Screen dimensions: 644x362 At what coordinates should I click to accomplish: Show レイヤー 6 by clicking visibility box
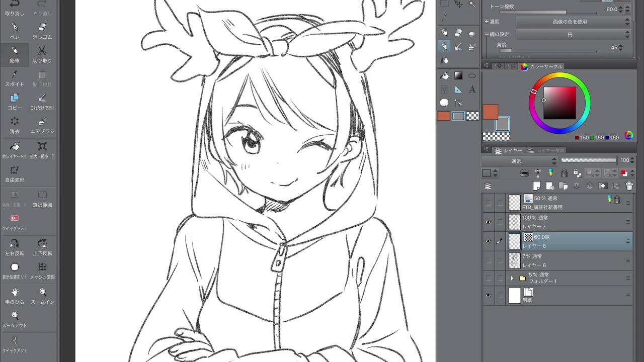488,260
